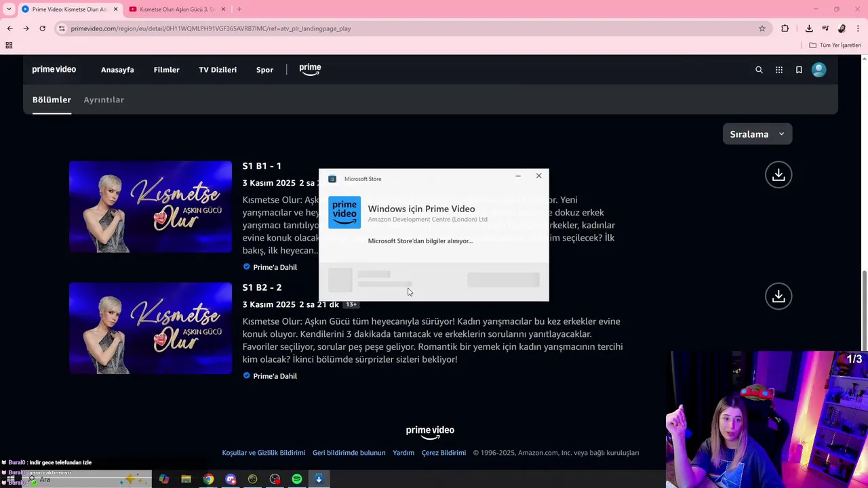868x488 pixels.
Task: Minimize the Microsoft Store dialog
Action: (518, 176)
